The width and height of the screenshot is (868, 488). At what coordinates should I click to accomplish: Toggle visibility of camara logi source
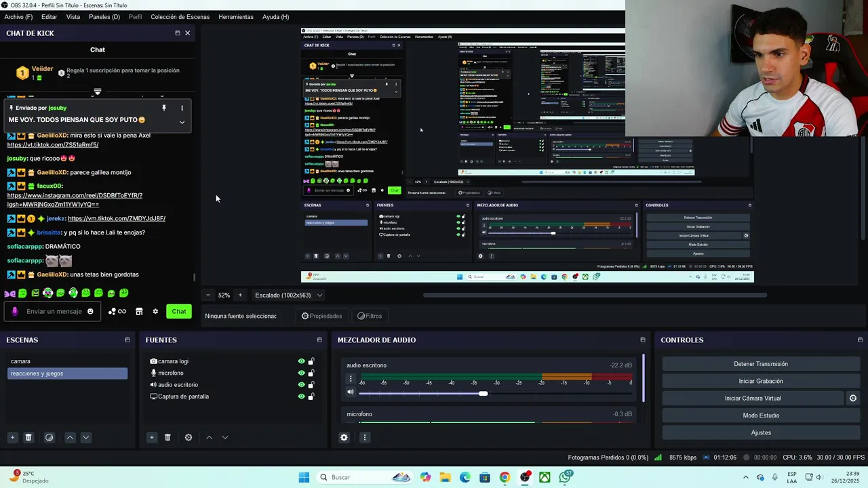click(x=302, y=361)
